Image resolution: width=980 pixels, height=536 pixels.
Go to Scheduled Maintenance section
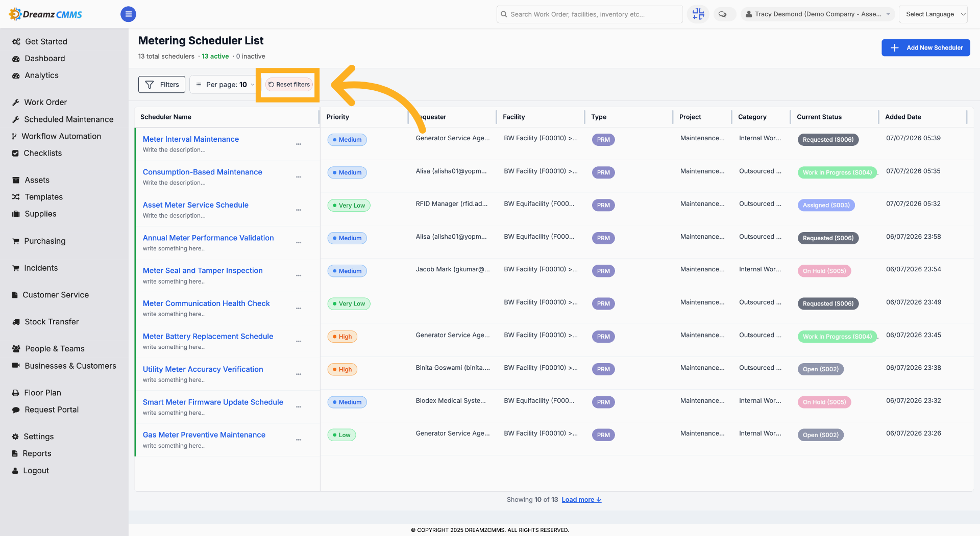point(69,119)
